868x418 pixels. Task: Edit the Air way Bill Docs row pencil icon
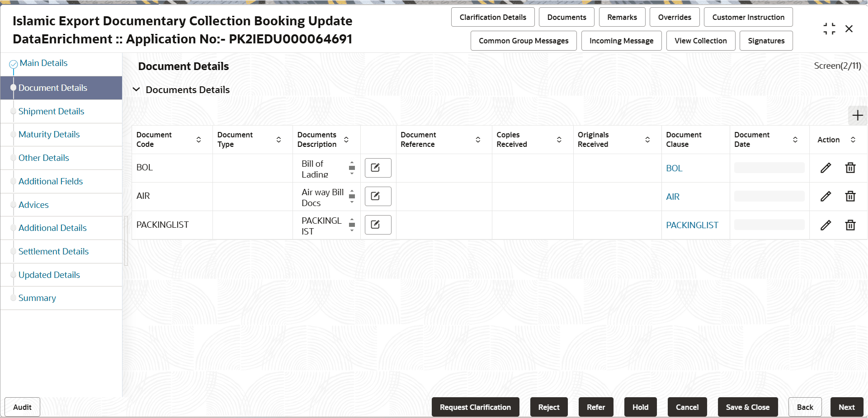(x=826, y=196)
